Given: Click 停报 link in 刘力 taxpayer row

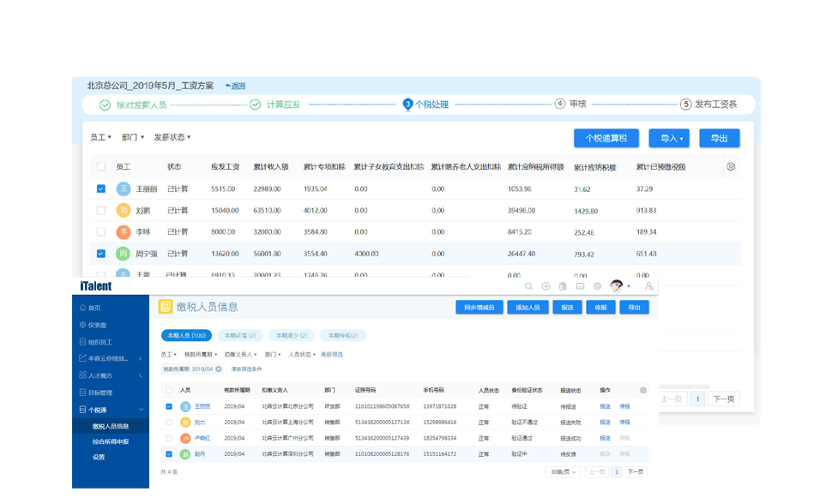Looking at the screenshot, I should tap(624, 423).
